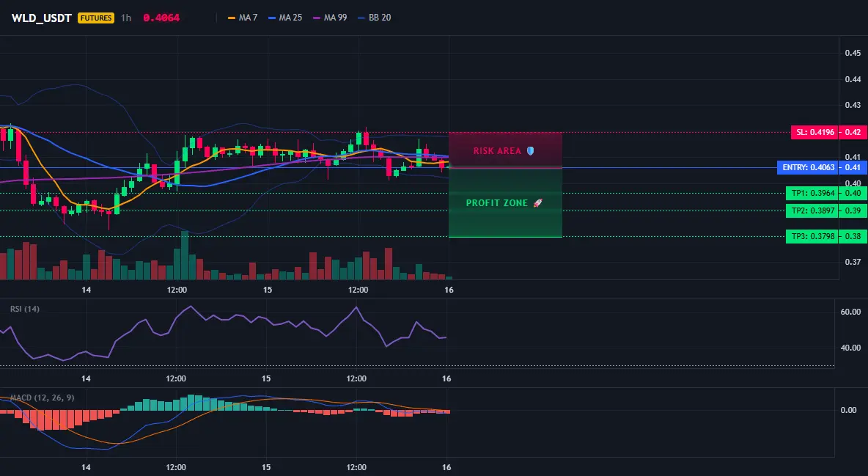868x476 pixels.
Task: Toggle the BB 20 legend entry
Action: tap(374, 18)
